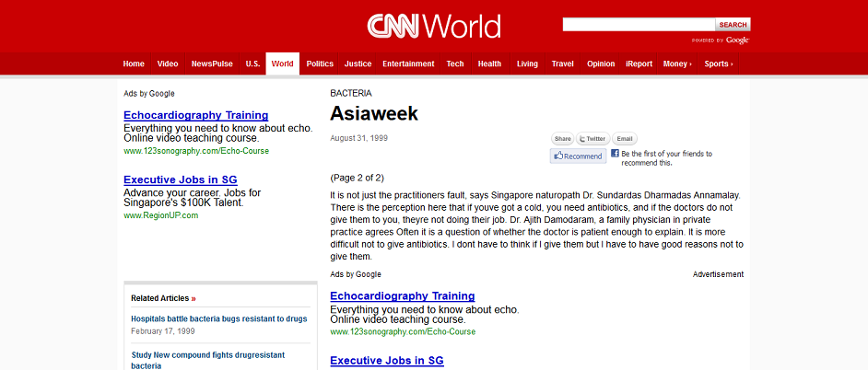
Task: Click the Powered by Google logo
Action: coord(721,40)
